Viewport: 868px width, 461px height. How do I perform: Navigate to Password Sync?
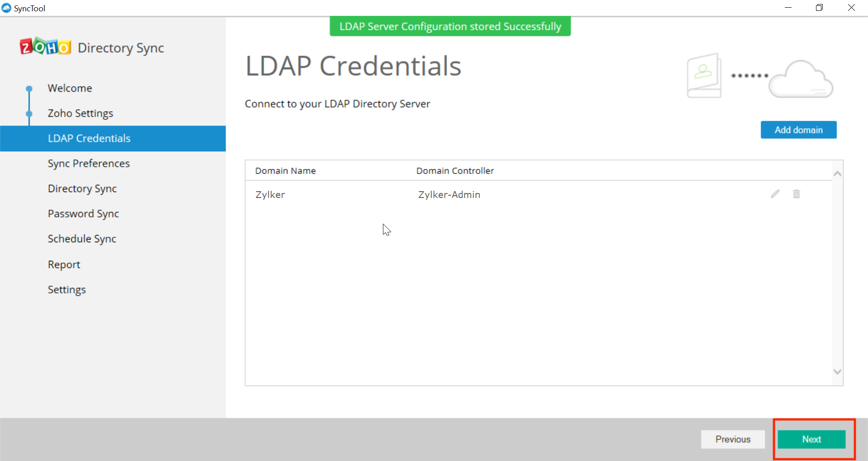coord(83,213)
